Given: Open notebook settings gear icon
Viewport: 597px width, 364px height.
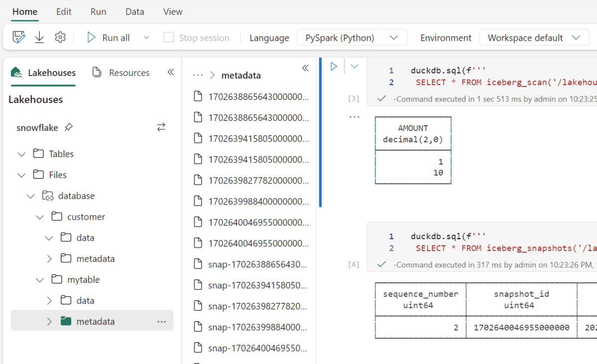Looking at the screenshot, I should [60, 37].
